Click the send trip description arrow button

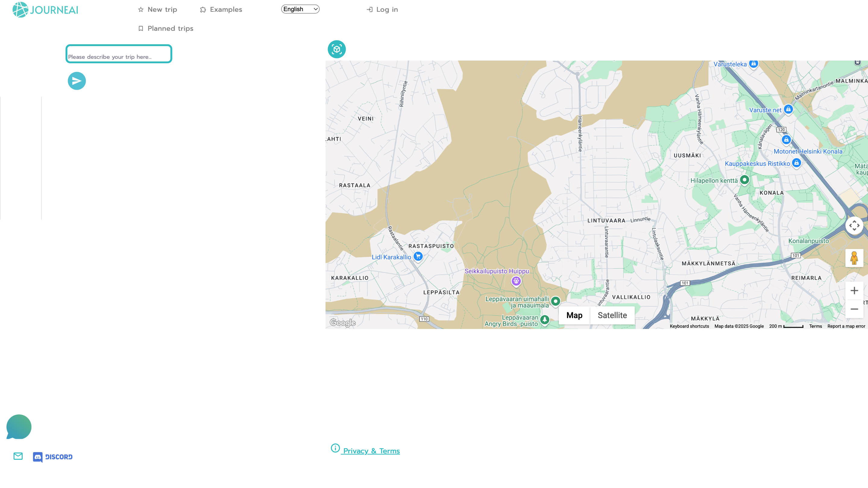[77, 81]
